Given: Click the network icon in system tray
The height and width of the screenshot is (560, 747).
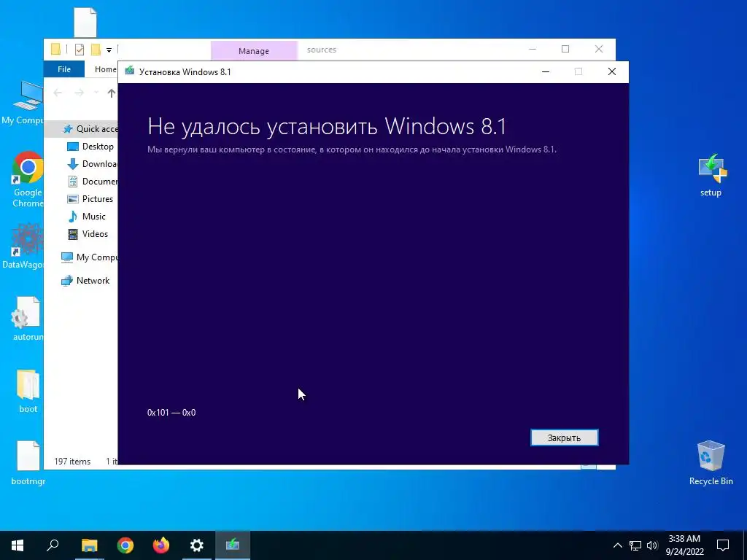Looking at the screenshot, I should click(x=635, y=545).
